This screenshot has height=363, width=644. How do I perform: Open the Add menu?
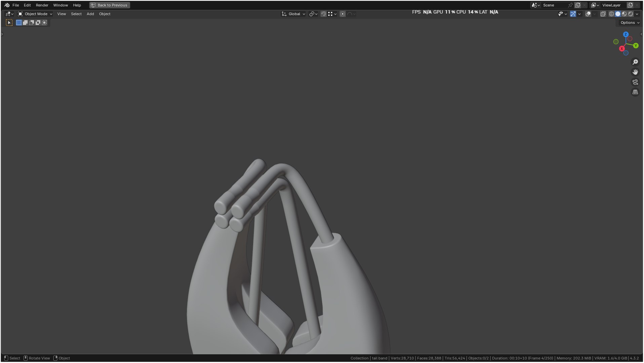[90, 14]
